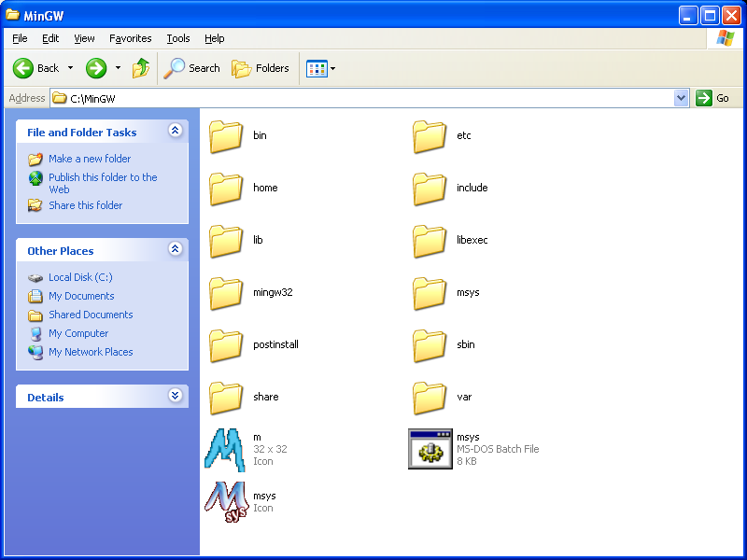Open Forward history dropdown arrow
747x560 pixels.
click(x=118, y=68)
